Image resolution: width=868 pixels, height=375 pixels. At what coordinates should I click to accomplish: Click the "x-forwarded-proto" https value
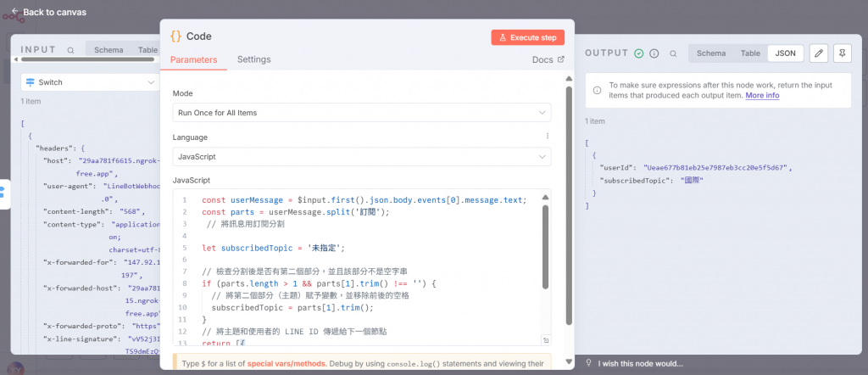[x=146, y=326]
